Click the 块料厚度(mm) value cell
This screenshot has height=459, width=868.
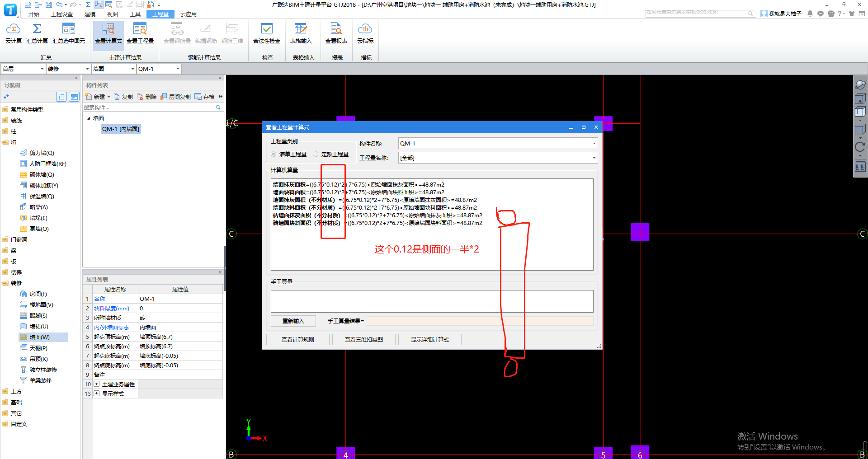pos(180,309)
